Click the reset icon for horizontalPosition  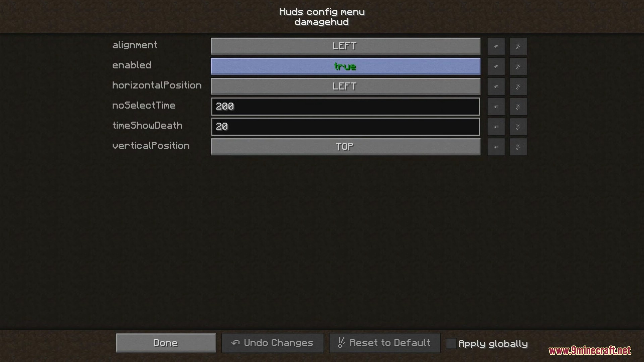[517, 86]
